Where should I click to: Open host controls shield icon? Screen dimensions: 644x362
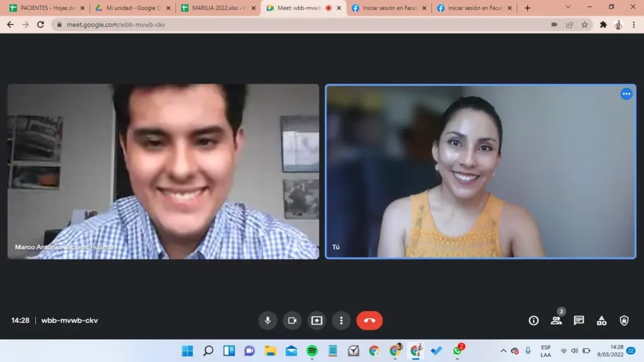(624, 321)
